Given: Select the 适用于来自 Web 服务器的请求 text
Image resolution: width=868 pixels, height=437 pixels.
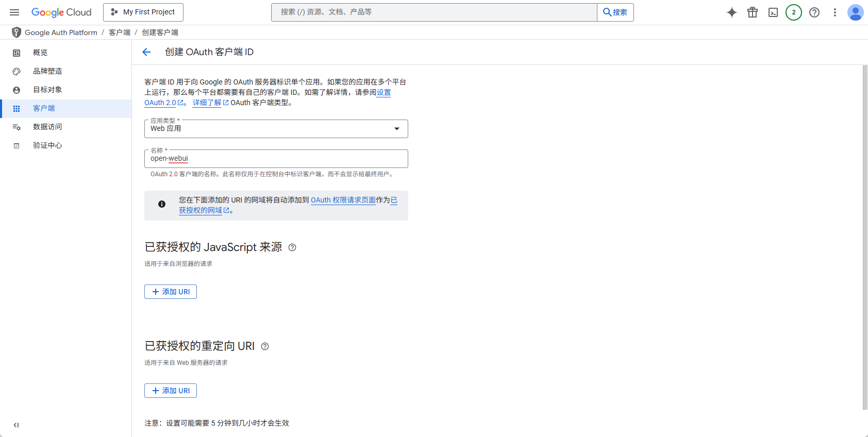Looking at the screenshot, I should 186,363.
